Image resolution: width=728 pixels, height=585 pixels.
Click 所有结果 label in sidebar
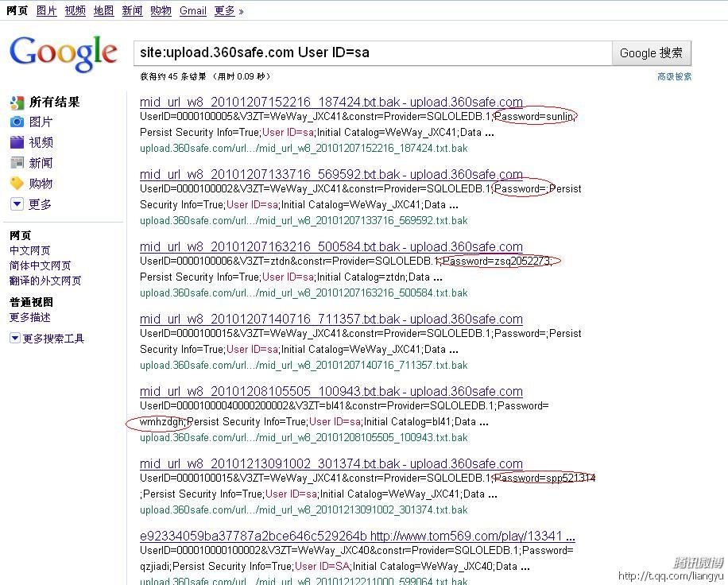click(x=54, y=103)
